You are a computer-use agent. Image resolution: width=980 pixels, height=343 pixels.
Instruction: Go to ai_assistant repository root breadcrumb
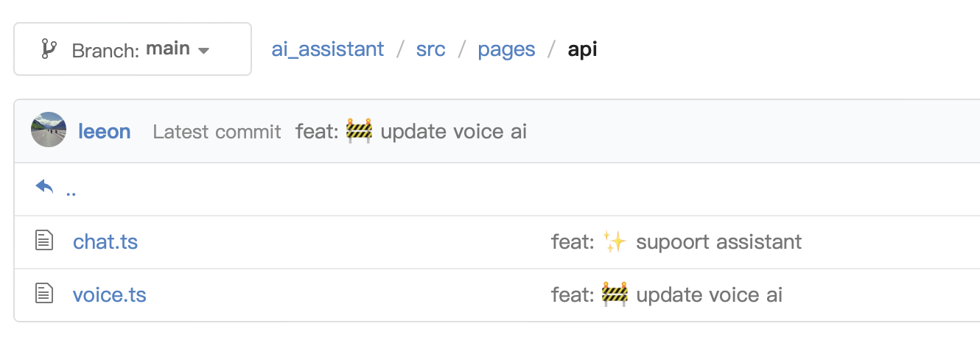(328, 49)
